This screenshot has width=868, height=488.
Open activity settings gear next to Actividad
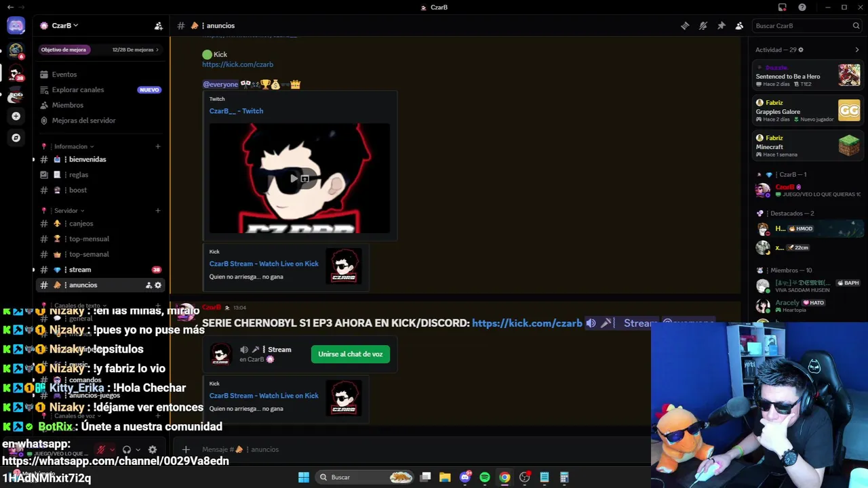[x=800, y=49]
